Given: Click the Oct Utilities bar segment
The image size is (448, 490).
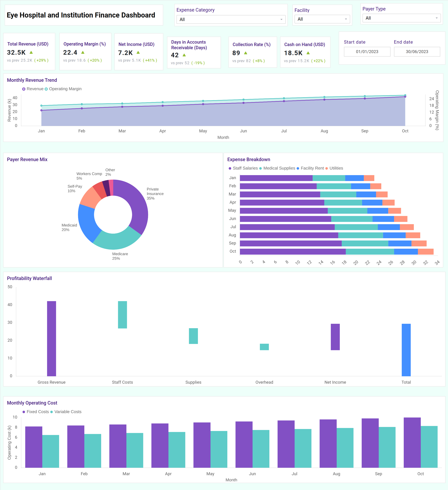Looking at the screenshot, I should pos(426,251).
